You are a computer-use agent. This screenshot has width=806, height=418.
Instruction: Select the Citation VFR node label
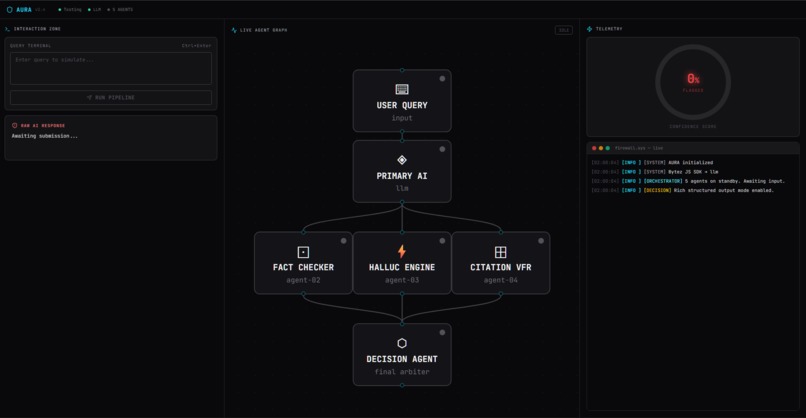click(x=501, y=267)
